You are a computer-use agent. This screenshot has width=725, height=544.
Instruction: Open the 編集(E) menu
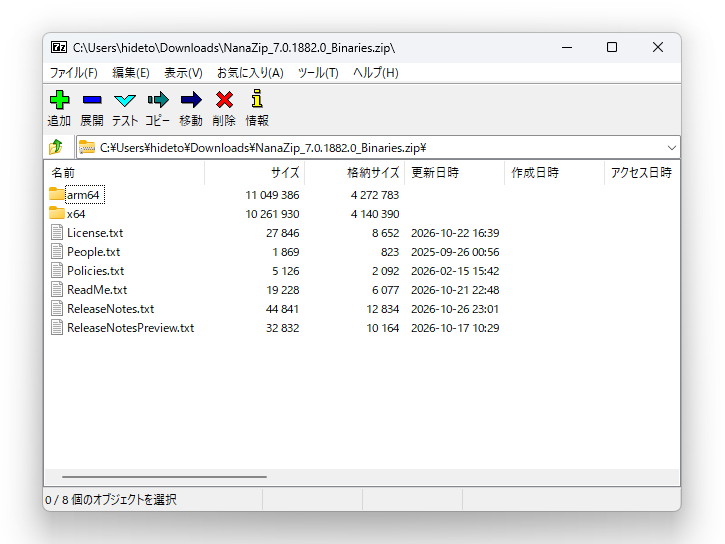coord(131,73)
